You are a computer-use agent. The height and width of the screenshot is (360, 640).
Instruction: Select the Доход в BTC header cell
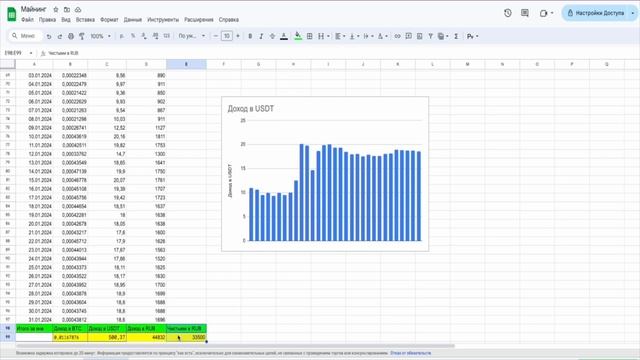coord(70,329)
